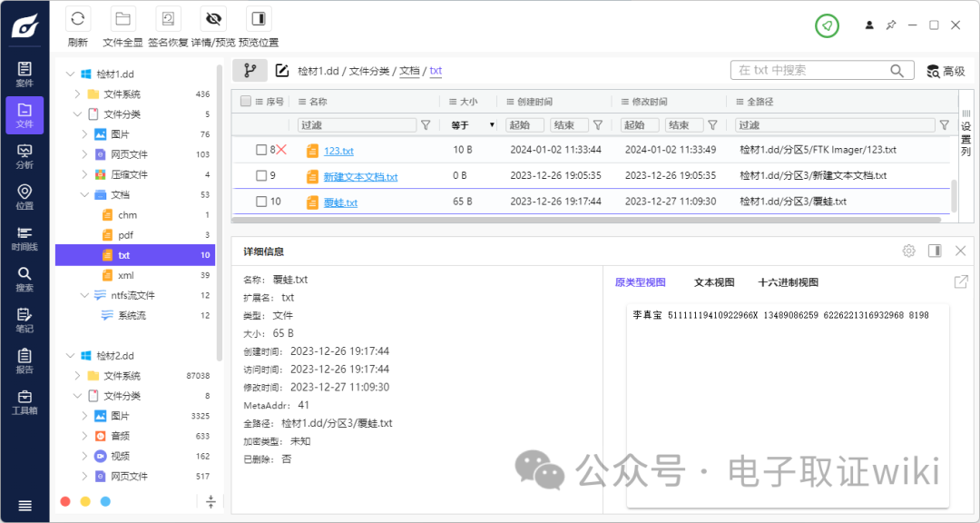The height and width of the screenshot is (523, 980).
Task: Select the pdf tree item
Action: point(135,235)
